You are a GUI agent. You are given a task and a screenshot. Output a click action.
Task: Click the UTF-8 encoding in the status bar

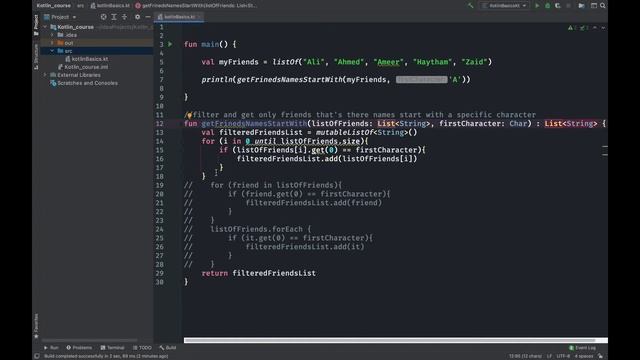(x=563, y=356)
